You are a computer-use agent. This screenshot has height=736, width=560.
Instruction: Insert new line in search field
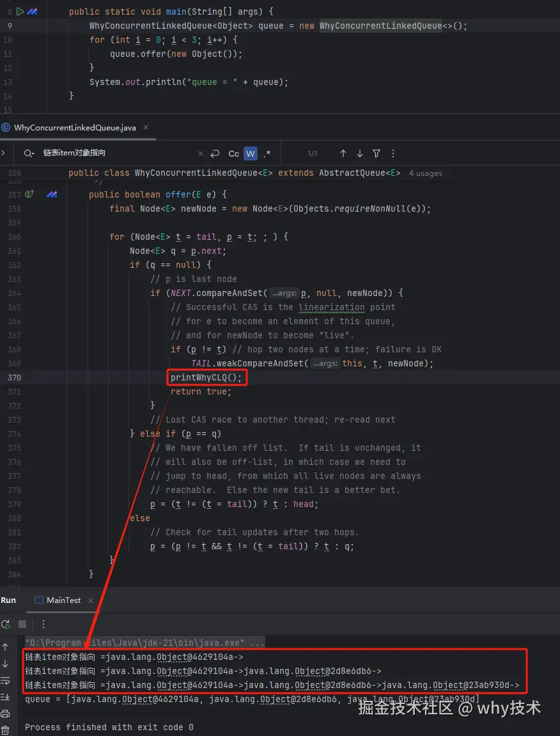215,153
